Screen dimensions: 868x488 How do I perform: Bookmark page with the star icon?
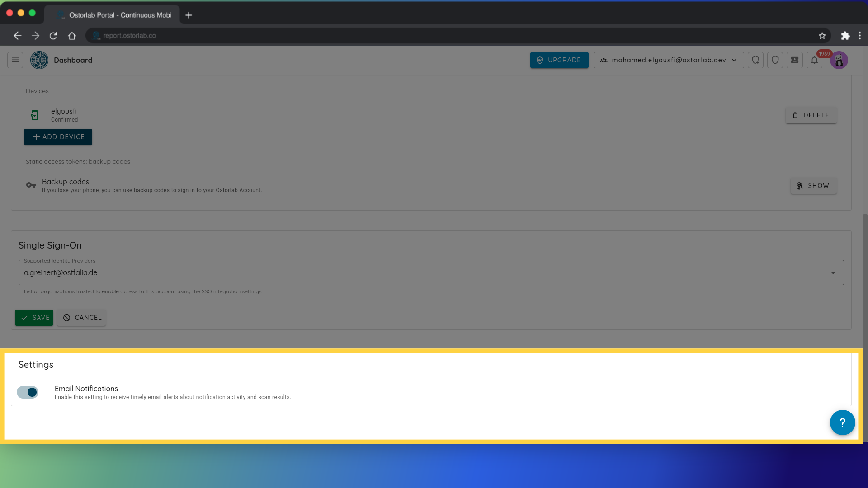pyautogui.click(x=822, y=36)
